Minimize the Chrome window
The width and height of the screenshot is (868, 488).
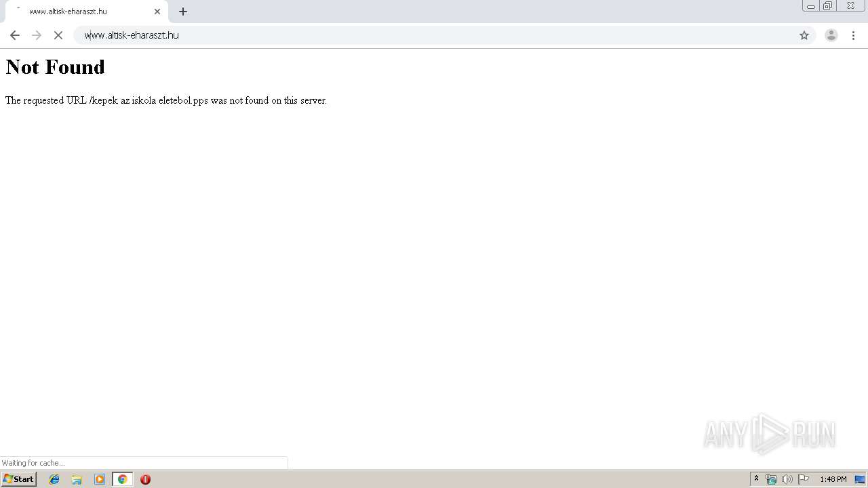[811, 6]
